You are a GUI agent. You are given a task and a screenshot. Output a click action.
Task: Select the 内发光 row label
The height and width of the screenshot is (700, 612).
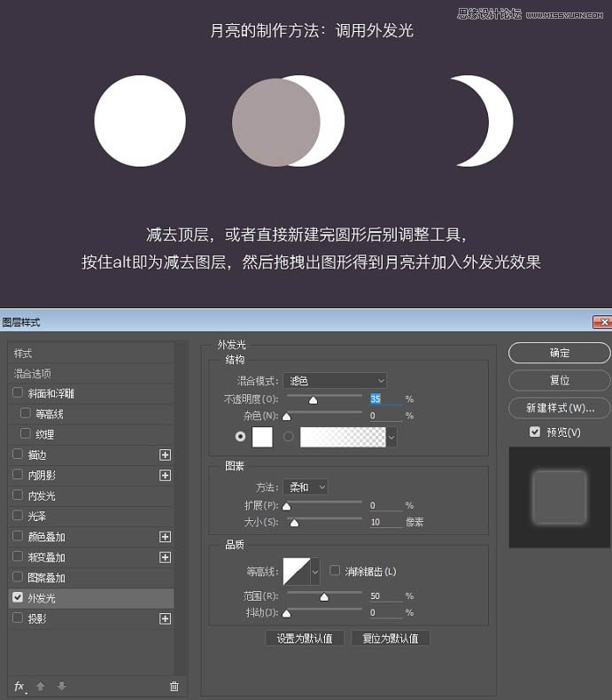pos(42,495)
